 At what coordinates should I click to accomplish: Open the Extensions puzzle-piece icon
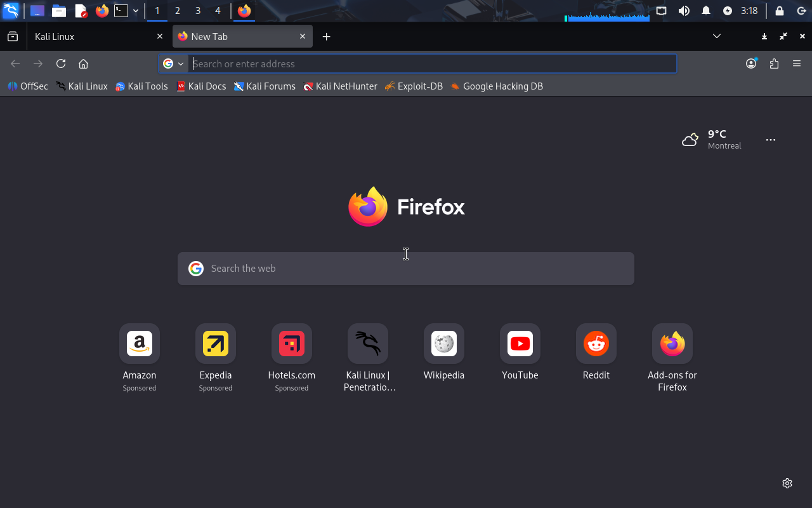coord(774,63)
